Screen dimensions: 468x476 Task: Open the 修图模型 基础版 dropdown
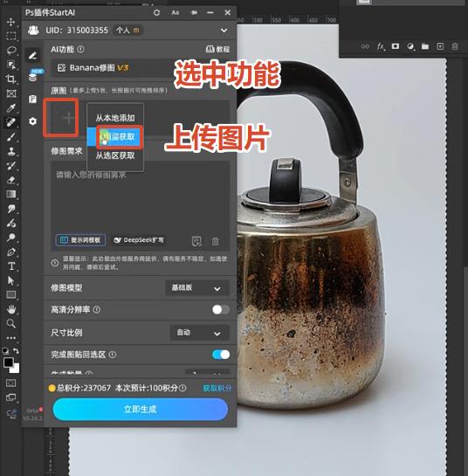click(x=197, y=288)
